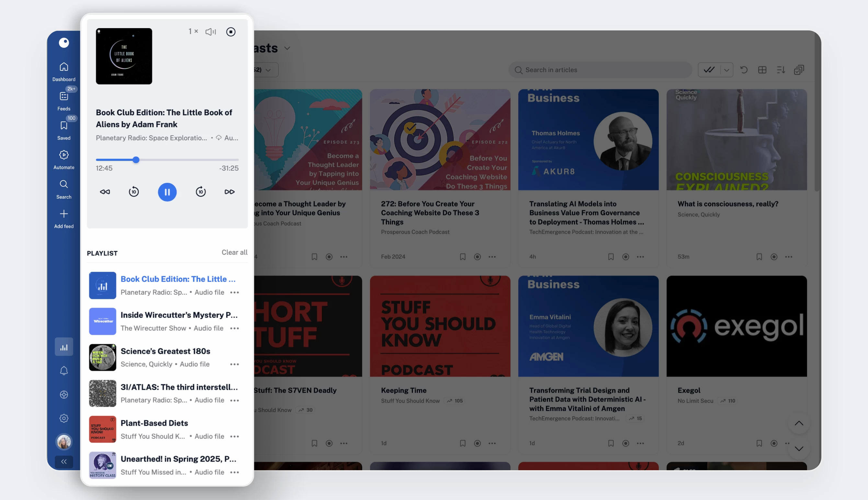Jump to next playlist track

[229, 192]
